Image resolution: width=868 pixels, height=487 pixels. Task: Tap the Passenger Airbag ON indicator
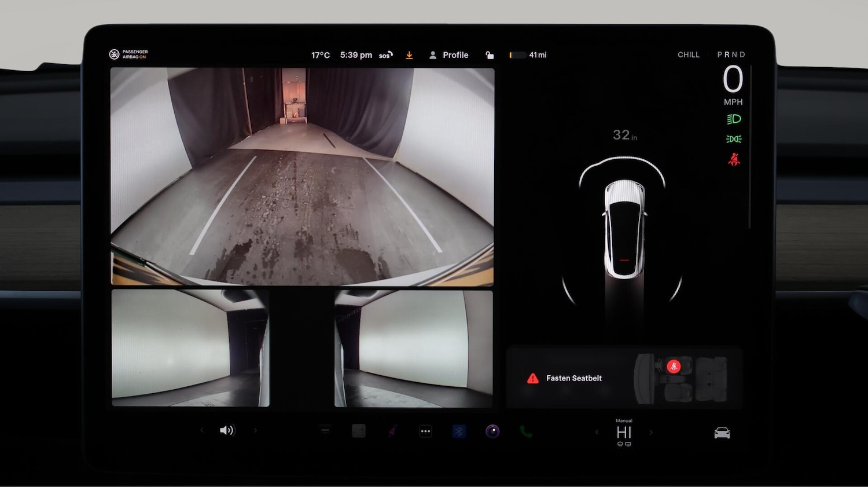click(128, 54)
